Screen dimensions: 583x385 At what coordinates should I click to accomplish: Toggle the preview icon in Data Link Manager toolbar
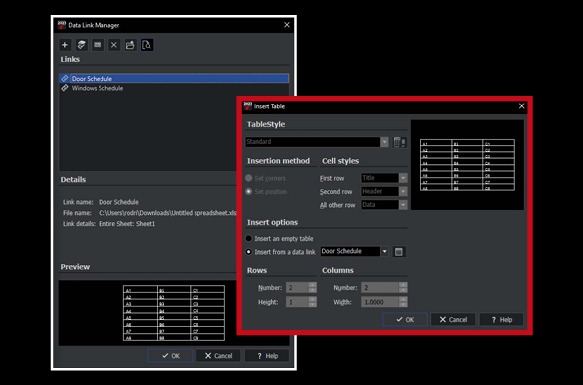pyautogui.click(x=147, y=45)
